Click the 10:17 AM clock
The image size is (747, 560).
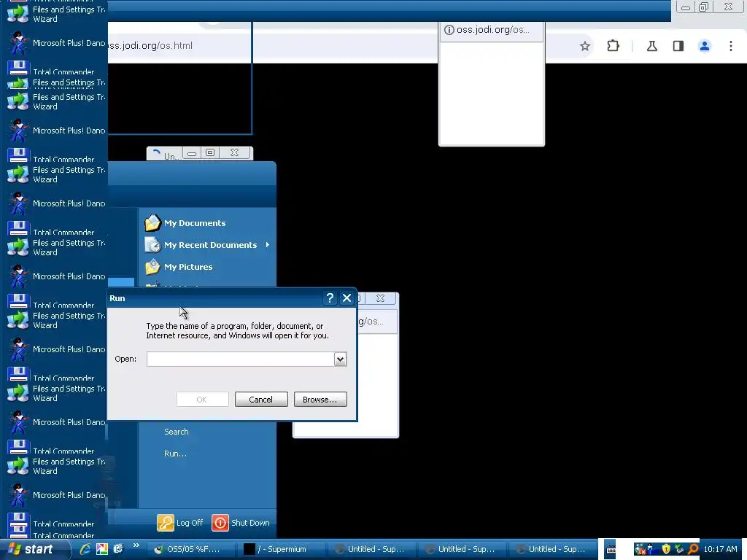[720, 549]
